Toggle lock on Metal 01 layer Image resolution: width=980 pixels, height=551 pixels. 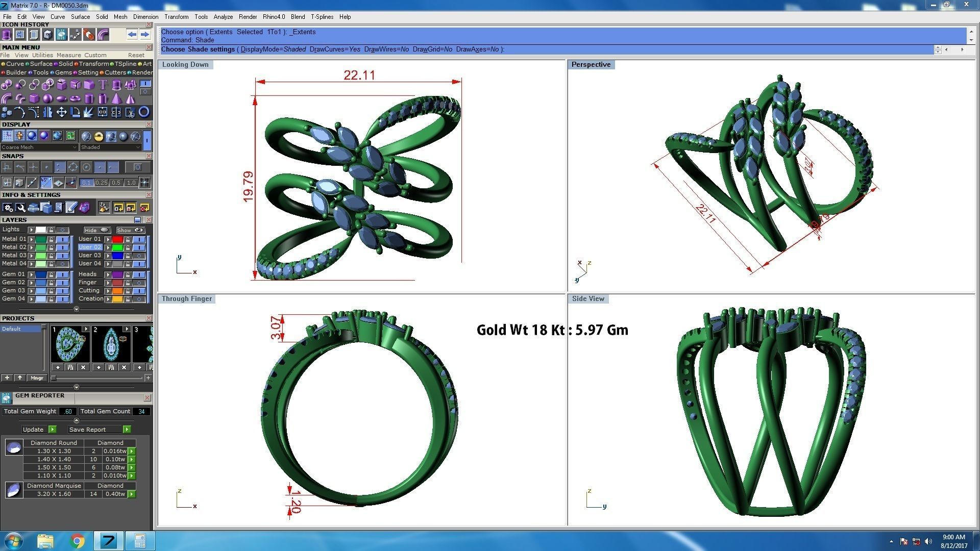click(x=51, y=239)
